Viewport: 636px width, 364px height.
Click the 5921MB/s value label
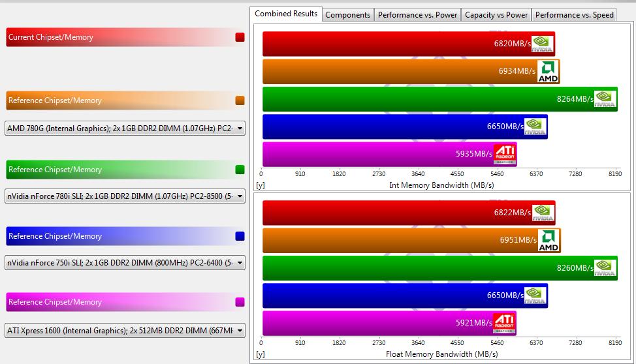474,323
